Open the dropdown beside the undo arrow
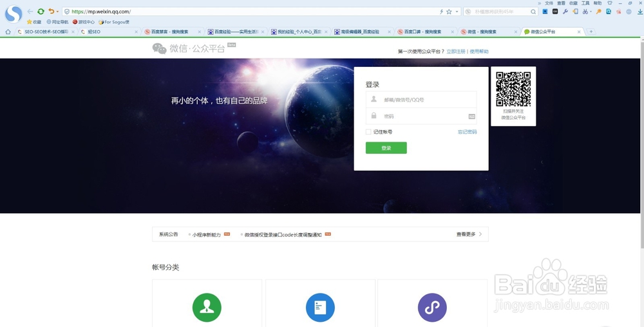This screenshot has height=327, width=644. point(57,12)
